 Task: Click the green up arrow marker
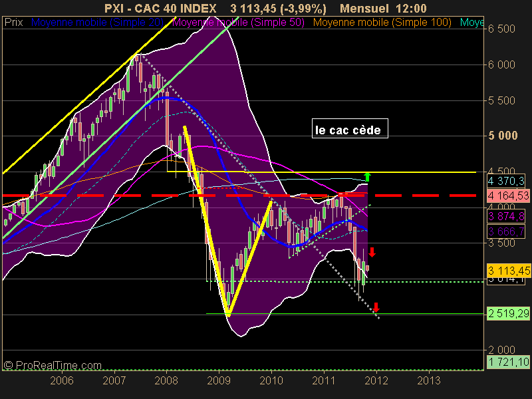(x=368, y=177)
